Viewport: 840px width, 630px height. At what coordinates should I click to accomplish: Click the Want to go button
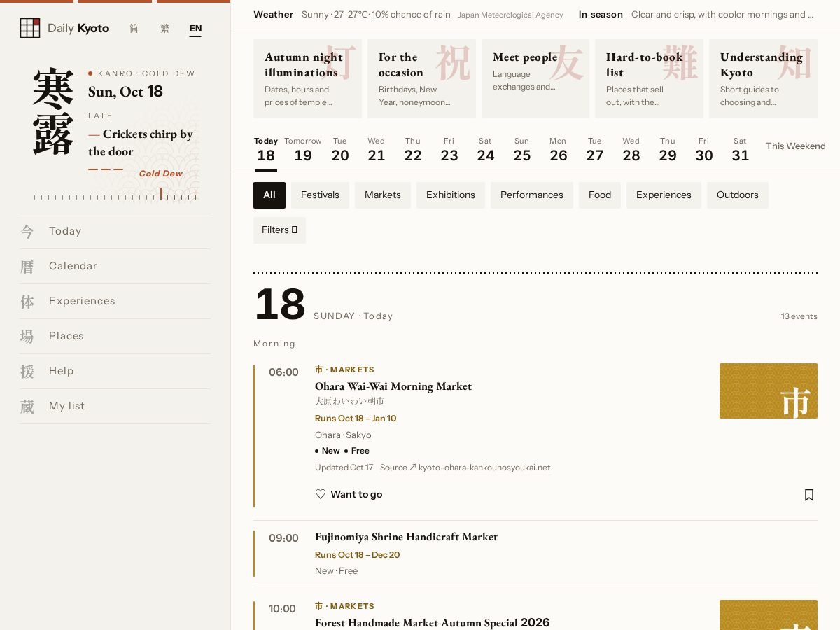pos(349,494)
